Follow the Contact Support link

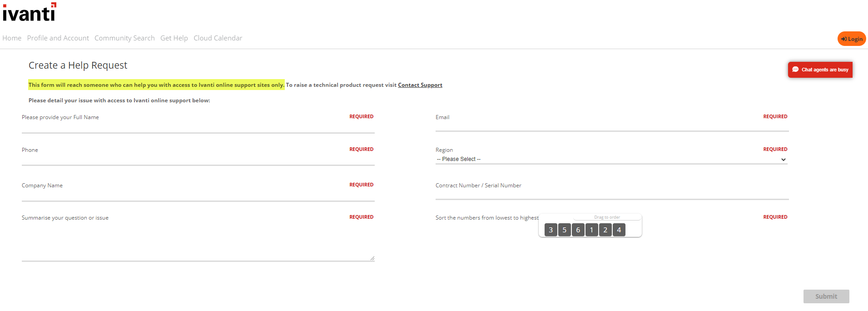coord(420,85)
